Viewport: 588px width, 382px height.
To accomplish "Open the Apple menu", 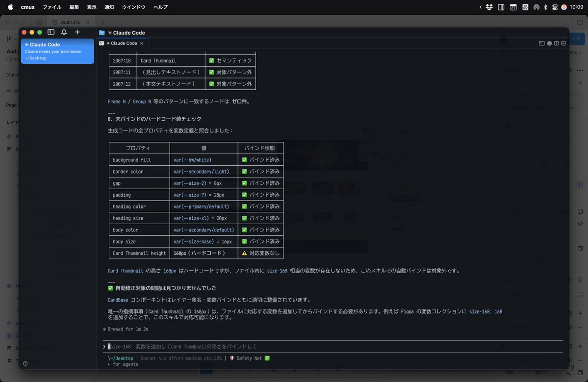I will pyautogui.click(x=10, y=7).
